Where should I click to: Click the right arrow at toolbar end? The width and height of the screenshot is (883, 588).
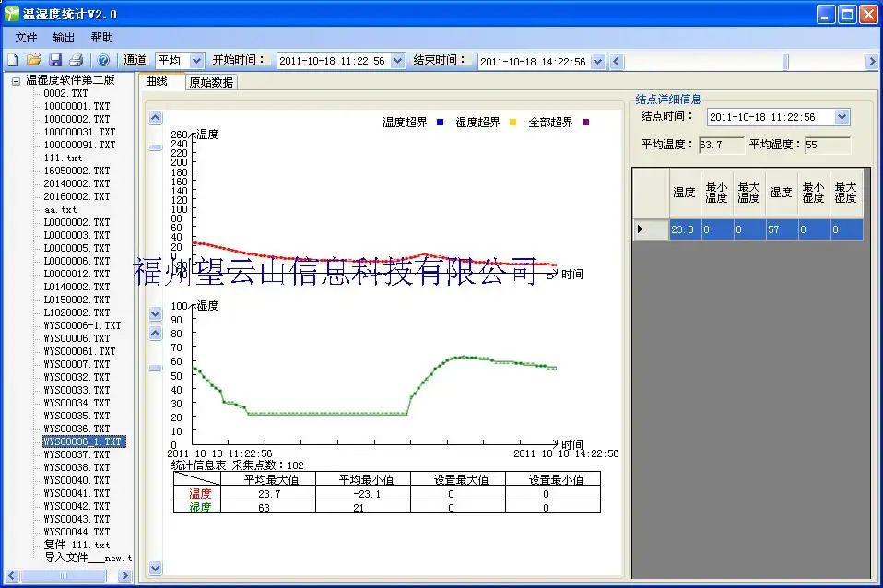click(872, 62)
